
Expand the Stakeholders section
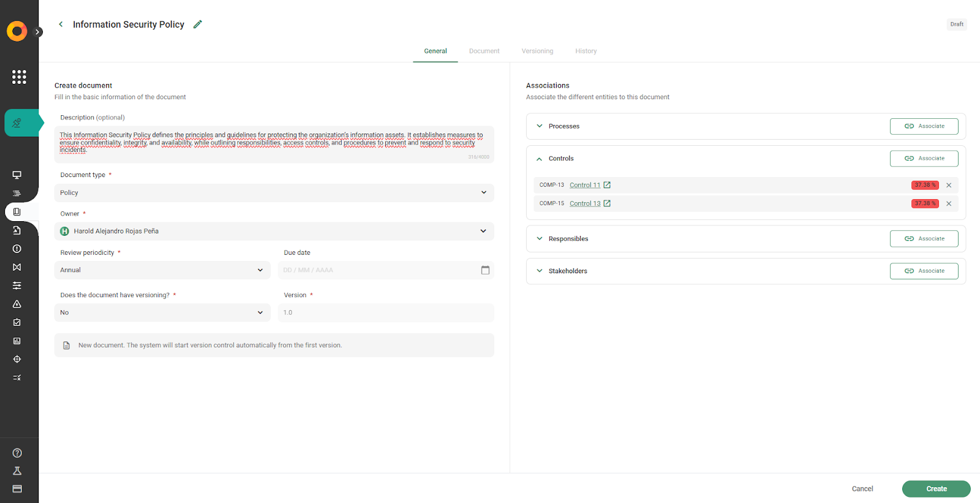click(x=540, y=271)
